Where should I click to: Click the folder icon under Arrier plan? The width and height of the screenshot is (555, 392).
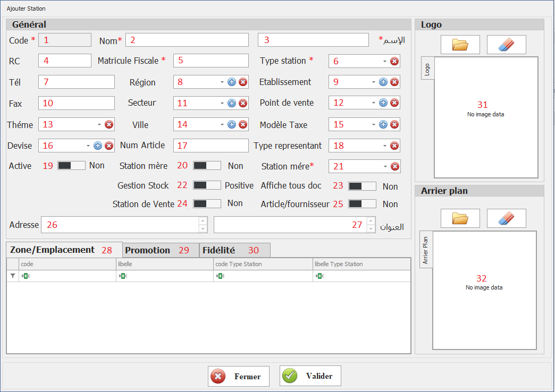pos(460,218)
